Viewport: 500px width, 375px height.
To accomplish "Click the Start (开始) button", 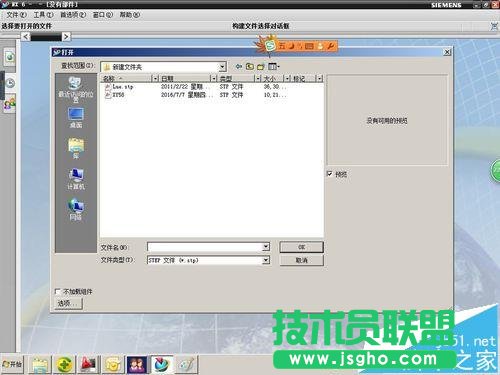I will click(x=13, y=364).
